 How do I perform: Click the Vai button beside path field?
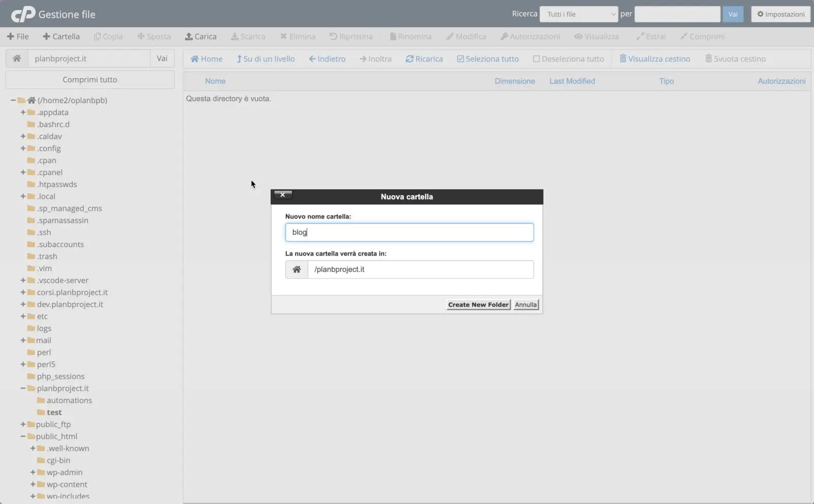[x=162, y=58]
